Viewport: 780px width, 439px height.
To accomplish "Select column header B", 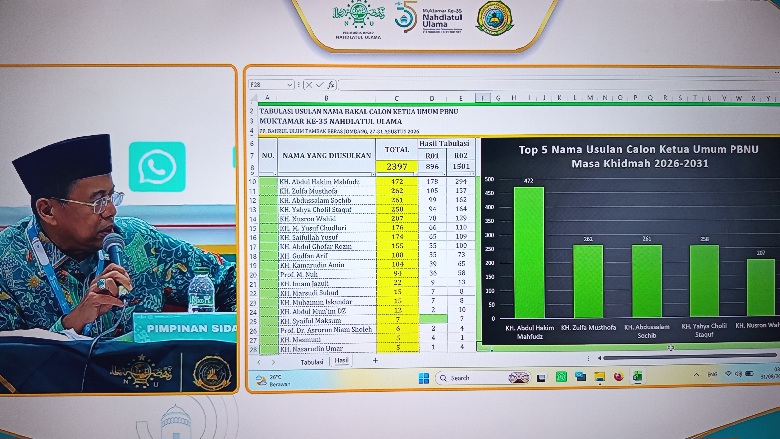I will (x=326, y=98).
